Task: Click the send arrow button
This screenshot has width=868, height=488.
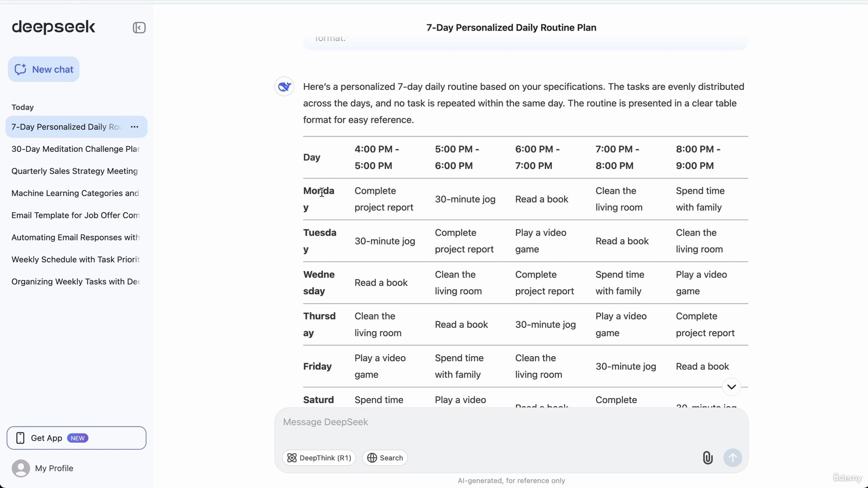Action: coord(732,458)
